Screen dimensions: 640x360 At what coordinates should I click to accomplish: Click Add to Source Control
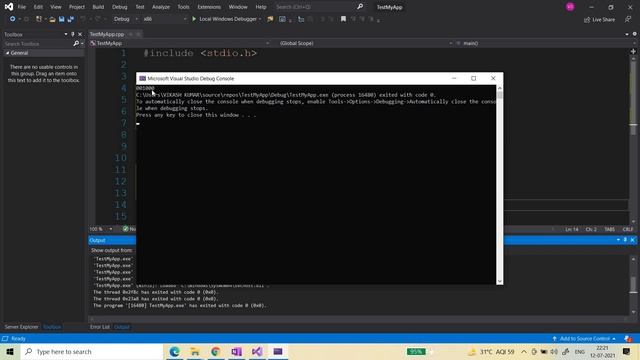[584, 339]
